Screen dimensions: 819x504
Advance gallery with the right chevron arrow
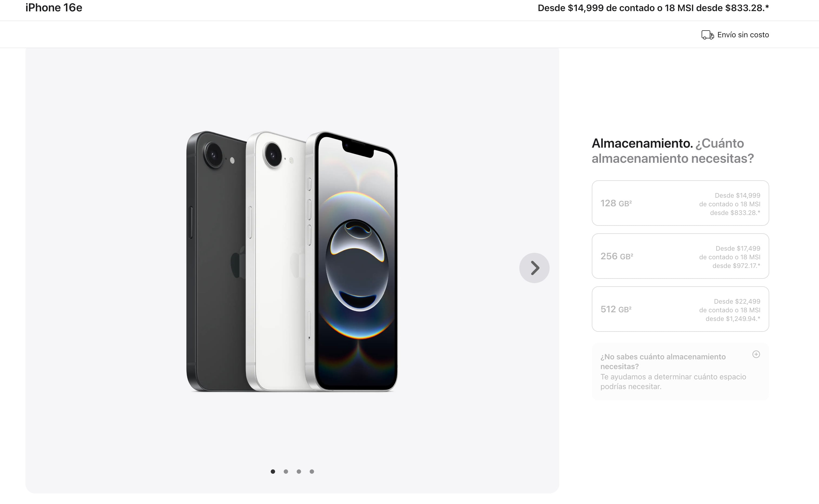(534, 268)
